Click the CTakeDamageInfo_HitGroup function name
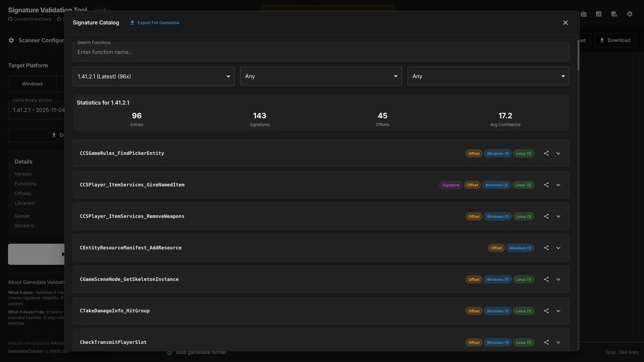The image size is (644, 362). pos(115,311)
